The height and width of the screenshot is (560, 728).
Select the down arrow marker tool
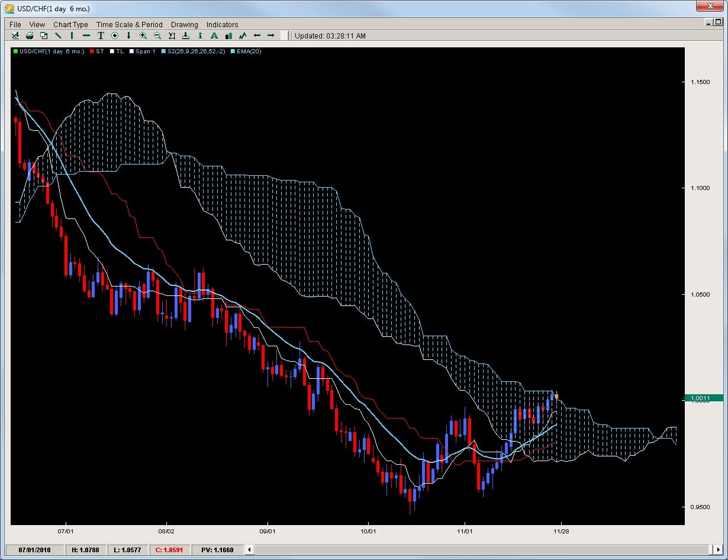129,36
